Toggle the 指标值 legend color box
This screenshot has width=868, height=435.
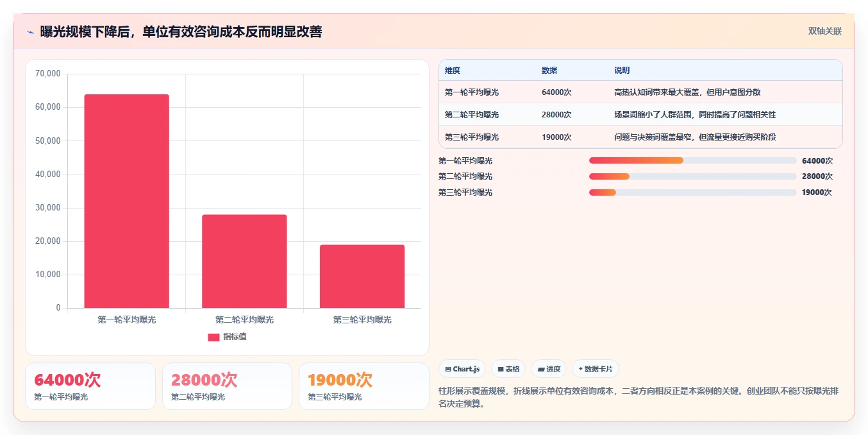(x=213, y=337)
